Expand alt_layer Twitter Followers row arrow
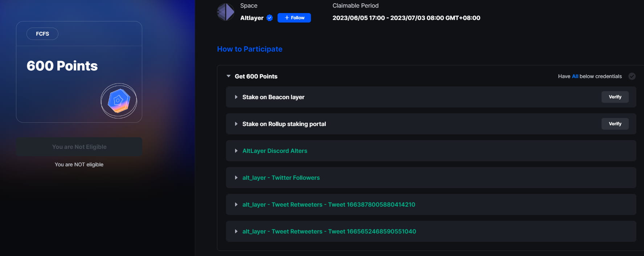The height and width of the screenshot is (256, 644). 236,178
